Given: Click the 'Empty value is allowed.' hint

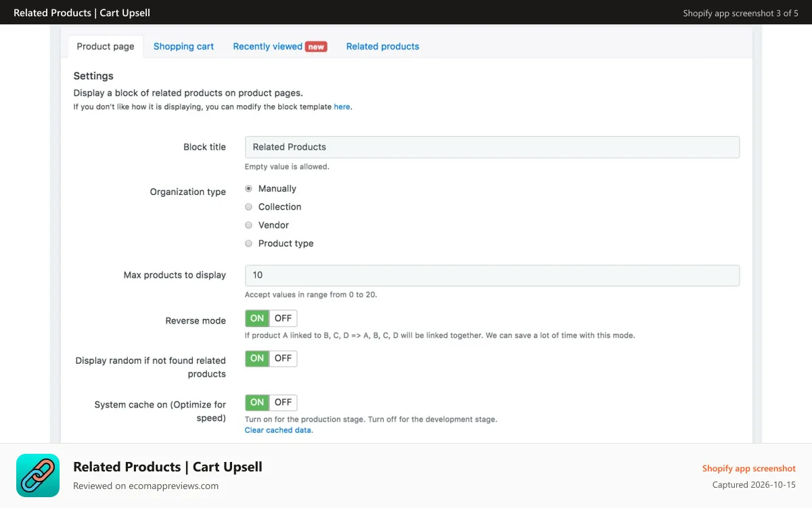Looking at the screenshot, I should click(287, 167).
